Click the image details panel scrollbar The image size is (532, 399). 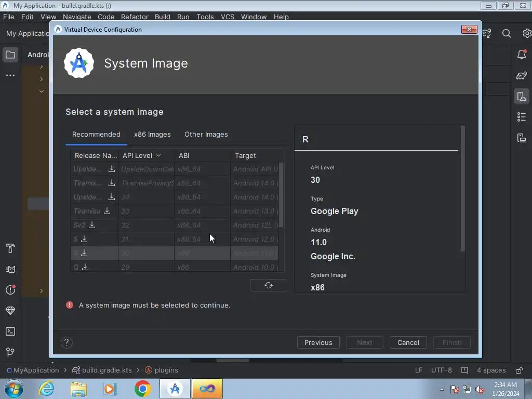pyautogui.click(x=463, y=189)
